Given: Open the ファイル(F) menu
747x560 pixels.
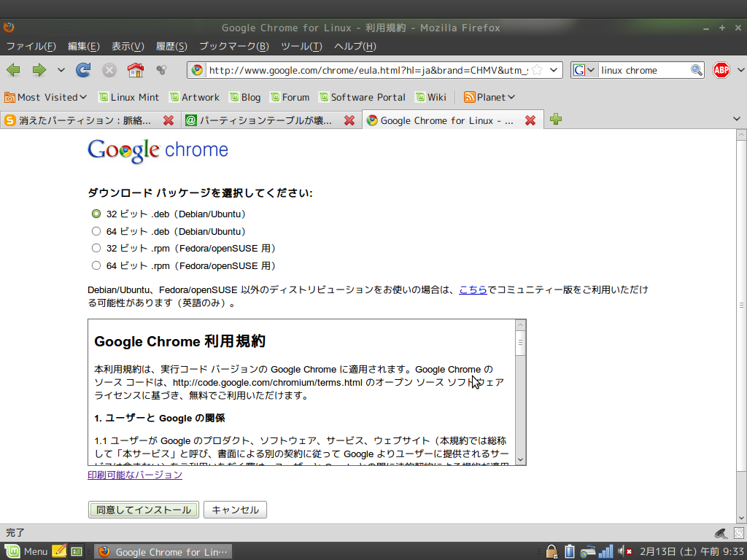Looking at the screenshot, I should point(31,46).
